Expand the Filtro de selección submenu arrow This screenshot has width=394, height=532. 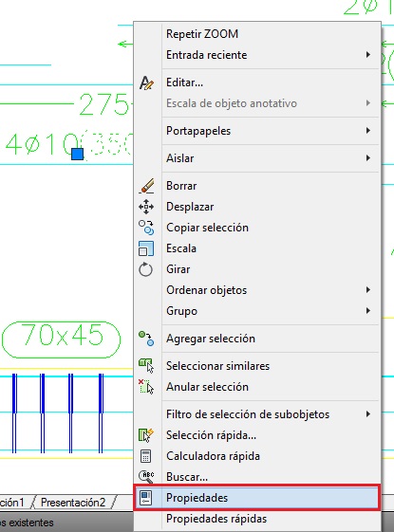click(368, 413)
